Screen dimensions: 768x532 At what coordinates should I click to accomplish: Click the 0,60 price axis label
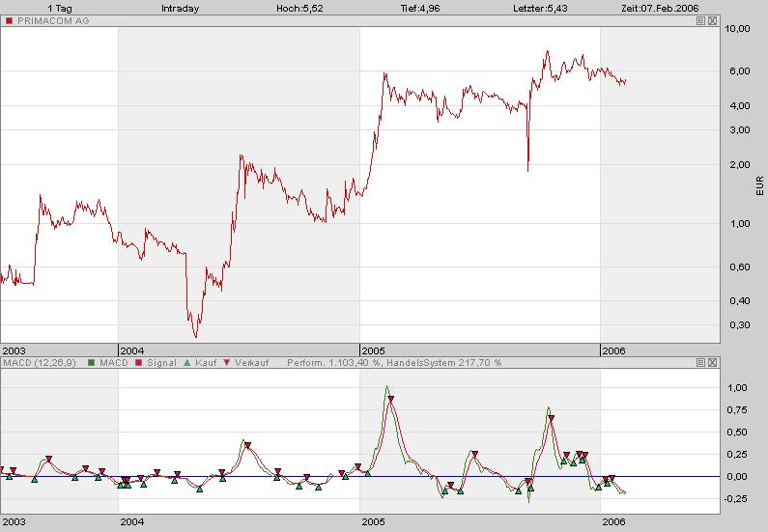740,266
